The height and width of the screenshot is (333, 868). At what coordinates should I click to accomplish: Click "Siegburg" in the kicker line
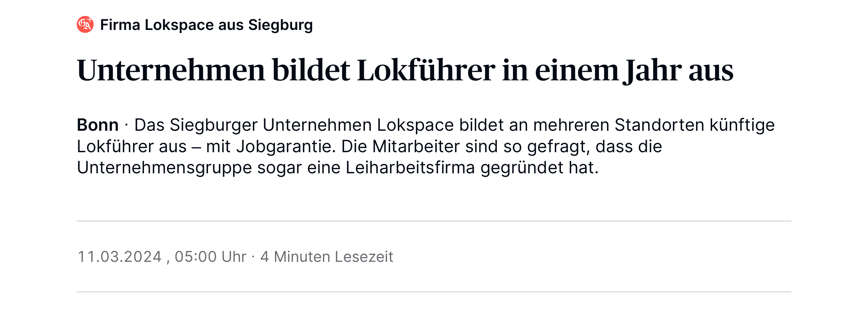(x=280, y=25)
